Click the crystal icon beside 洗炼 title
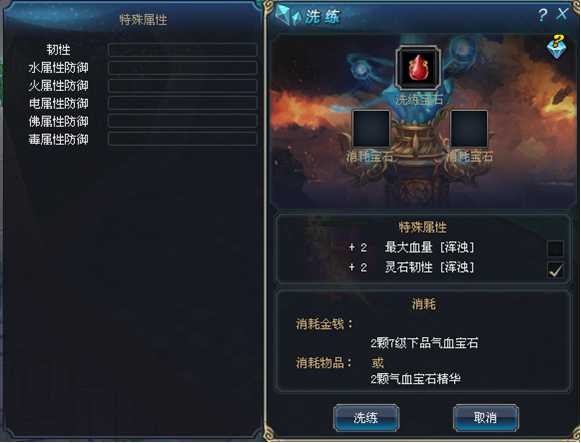Image resolution: width=581 pixels, height=443 pixels. point(288,15)
